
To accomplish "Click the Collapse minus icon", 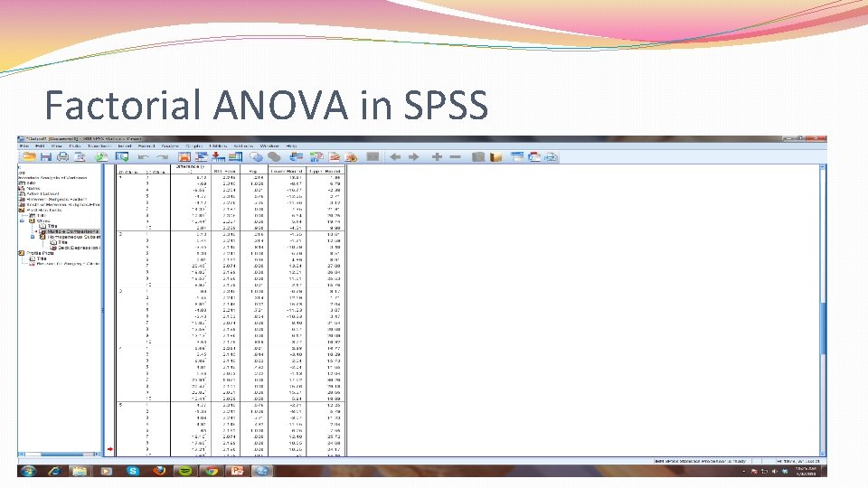I will [x=455, y=157].
